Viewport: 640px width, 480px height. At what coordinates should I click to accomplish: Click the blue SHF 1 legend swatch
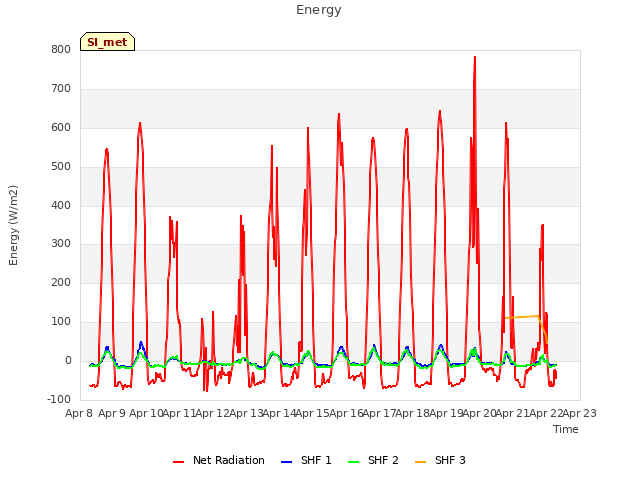coord(287,462)
